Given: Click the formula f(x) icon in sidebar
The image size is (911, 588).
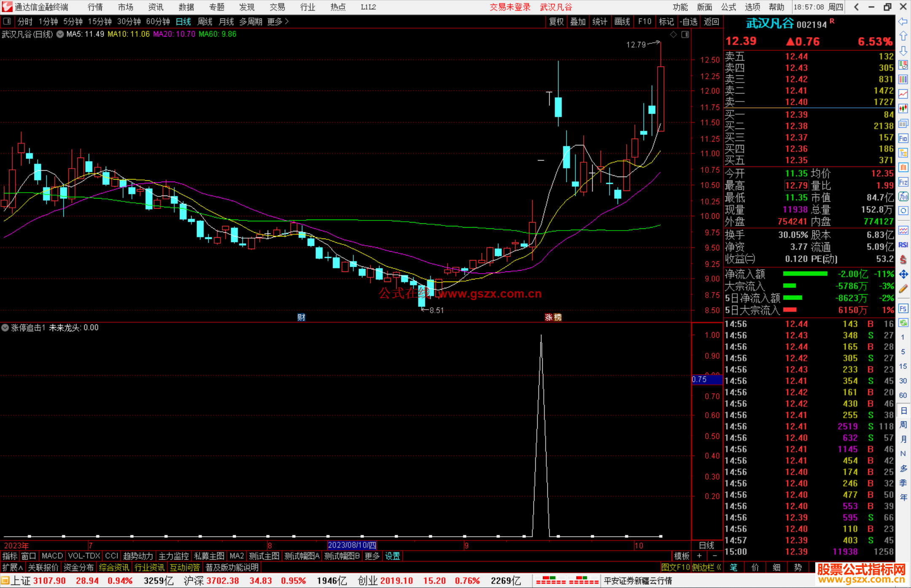Looking at the screenshot, I should pyautogui.click(x=903, y=196).
